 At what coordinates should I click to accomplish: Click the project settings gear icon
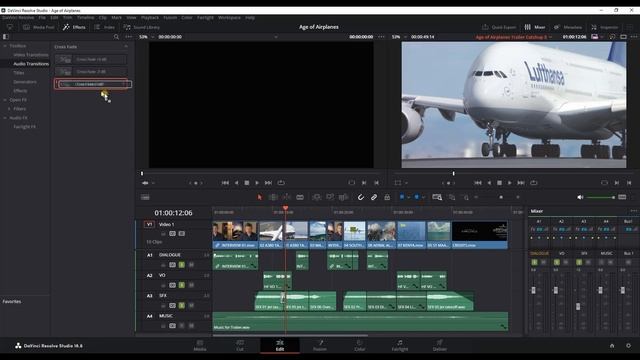coord(628,346)
